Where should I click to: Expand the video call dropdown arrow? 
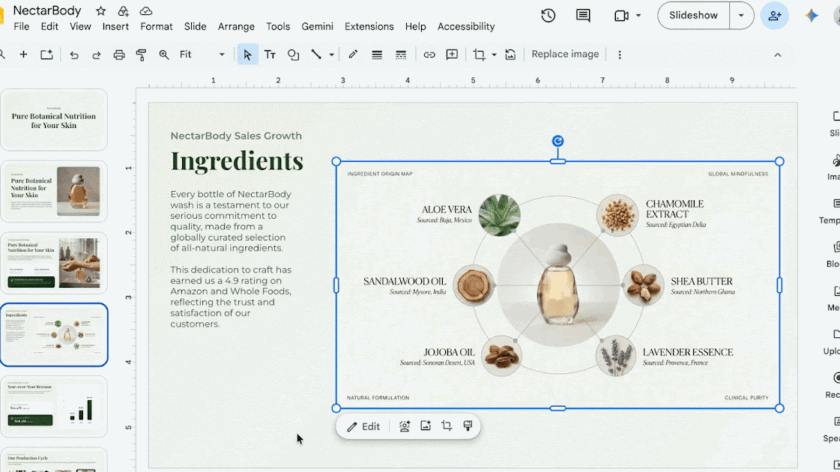tap(638, 16)
